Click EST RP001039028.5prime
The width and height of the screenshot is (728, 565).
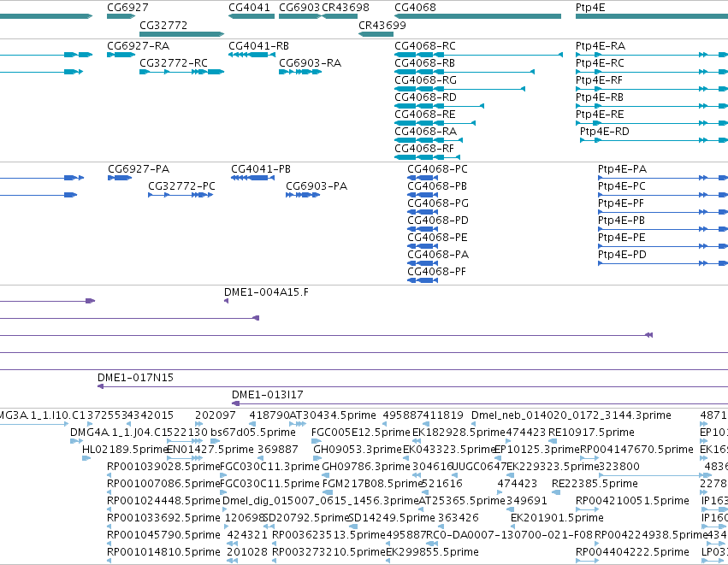[x=109, y=475]
